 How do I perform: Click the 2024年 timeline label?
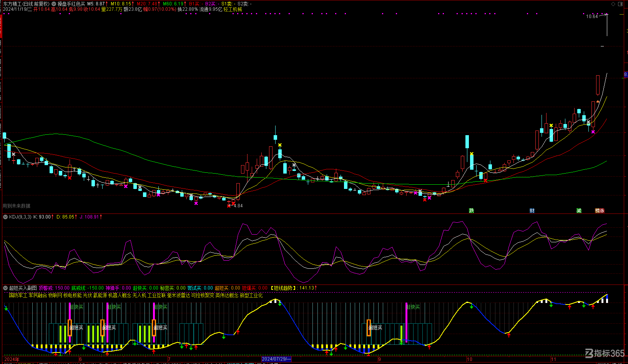point(12,359)
